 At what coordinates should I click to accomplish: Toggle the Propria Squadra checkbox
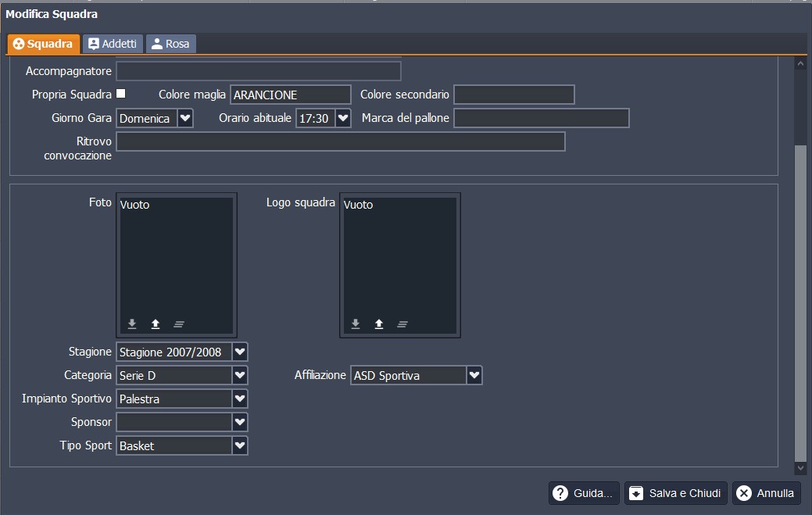click(121, 94)
